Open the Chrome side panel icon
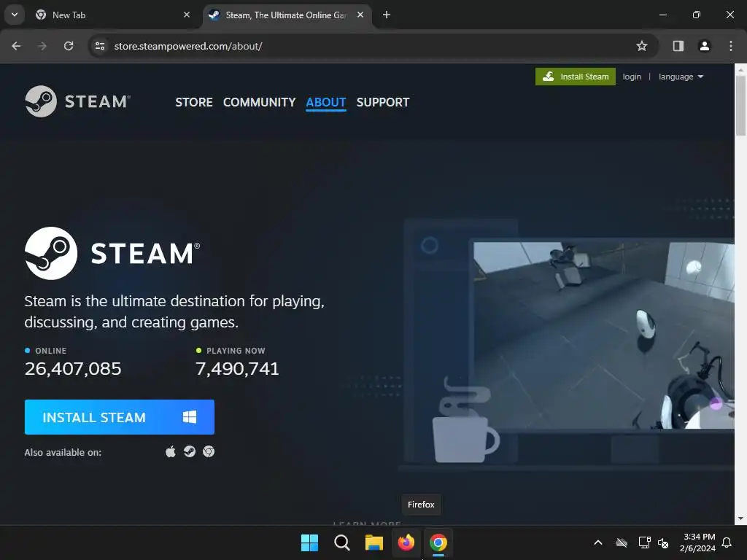Image resolution: width=747 pixels, height=560 pixels. click(678, 46)
